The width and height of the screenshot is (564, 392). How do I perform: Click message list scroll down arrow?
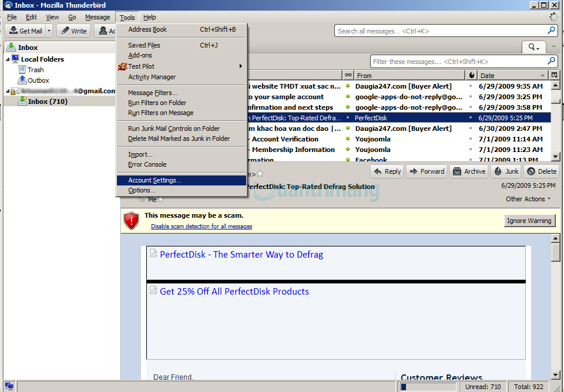[555, 156]
